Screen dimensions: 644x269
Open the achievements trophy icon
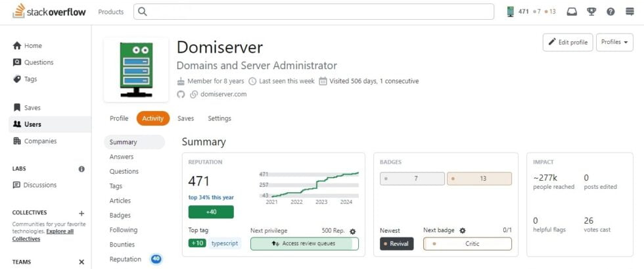(591, 12)
